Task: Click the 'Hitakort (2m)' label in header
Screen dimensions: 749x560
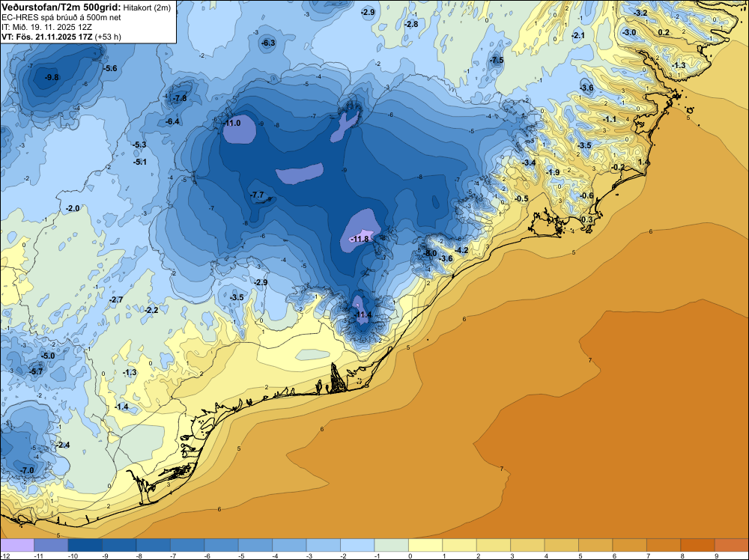Action: [x=147, y=7]
